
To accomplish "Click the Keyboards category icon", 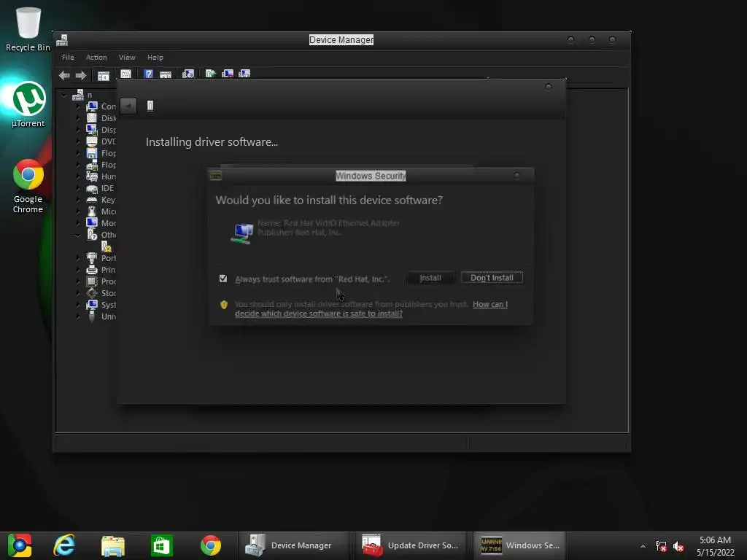I will [92, 200].
